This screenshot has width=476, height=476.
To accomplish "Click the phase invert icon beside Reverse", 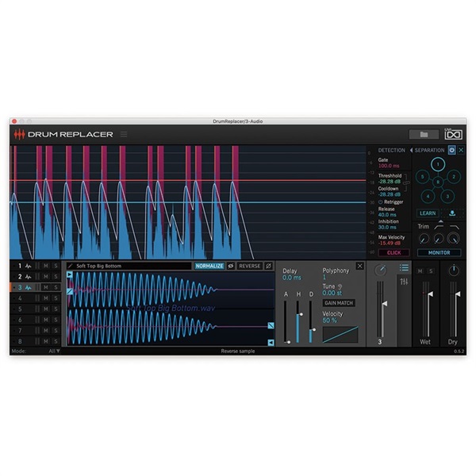I will coord(268,266).
